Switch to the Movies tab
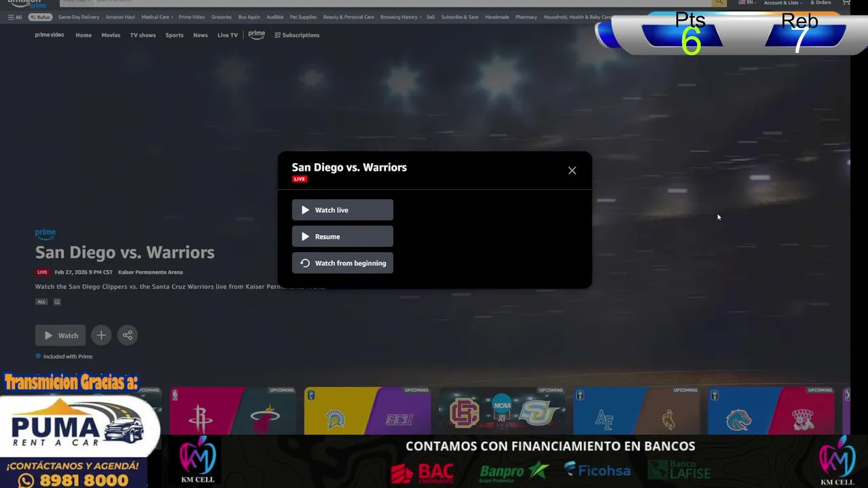Image resolution: width=868 pixels, height=488 pixels. click(111, 35)
